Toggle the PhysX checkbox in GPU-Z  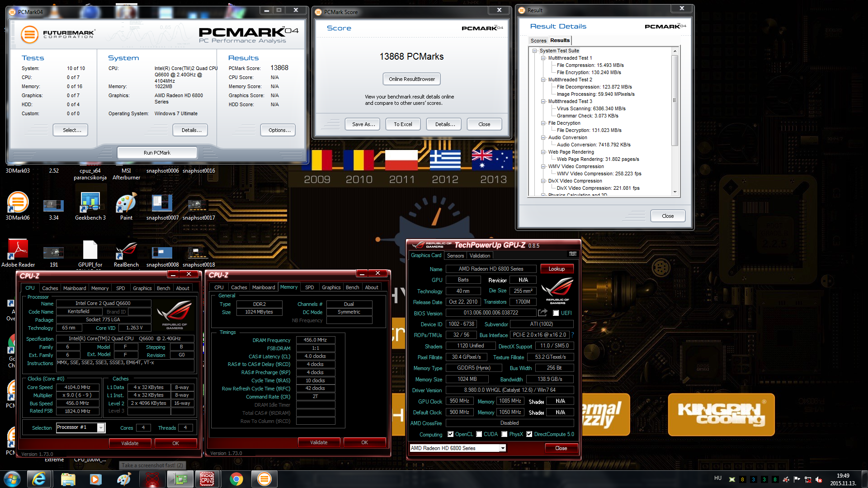click(505, 434)
